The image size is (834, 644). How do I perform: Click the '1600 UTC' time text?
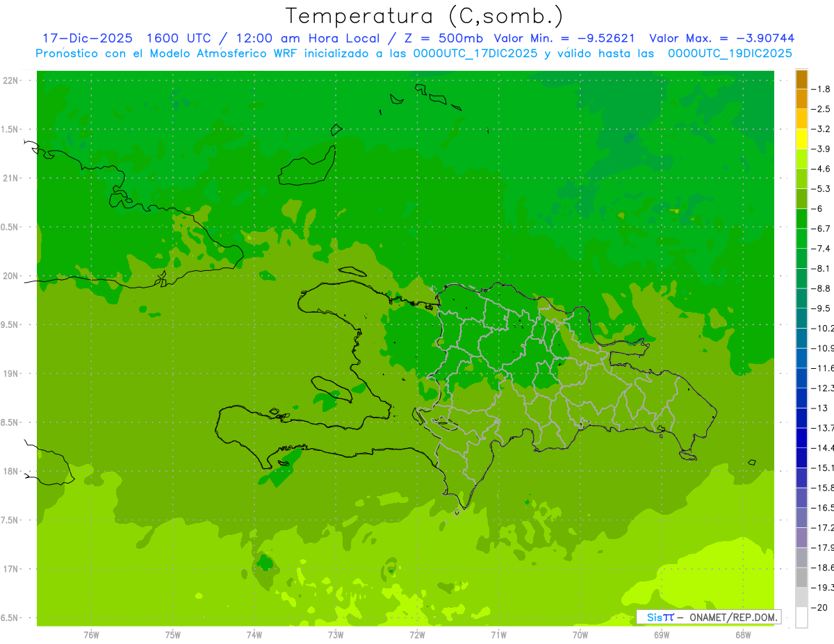[178, 38]
